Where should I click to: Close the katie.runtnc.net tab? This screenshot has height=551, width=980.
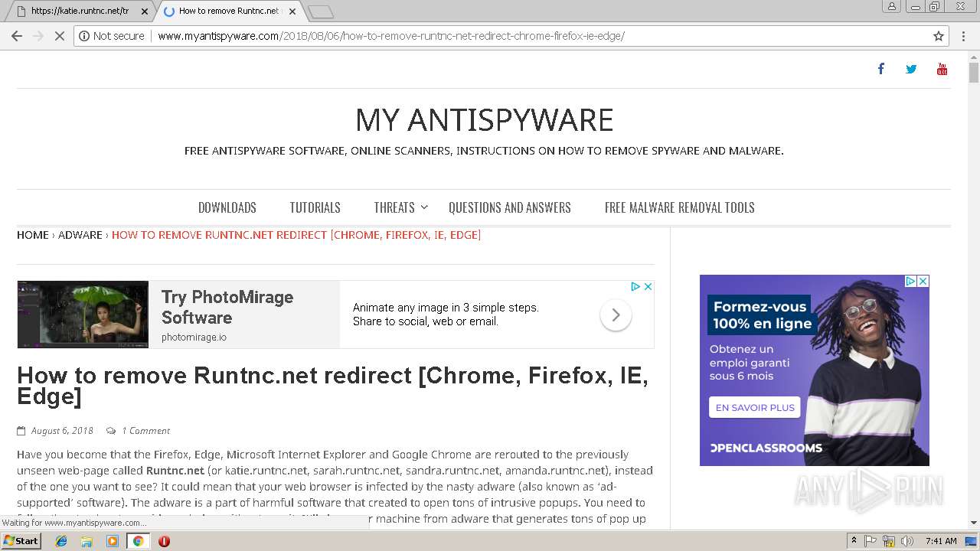[145, 11]
